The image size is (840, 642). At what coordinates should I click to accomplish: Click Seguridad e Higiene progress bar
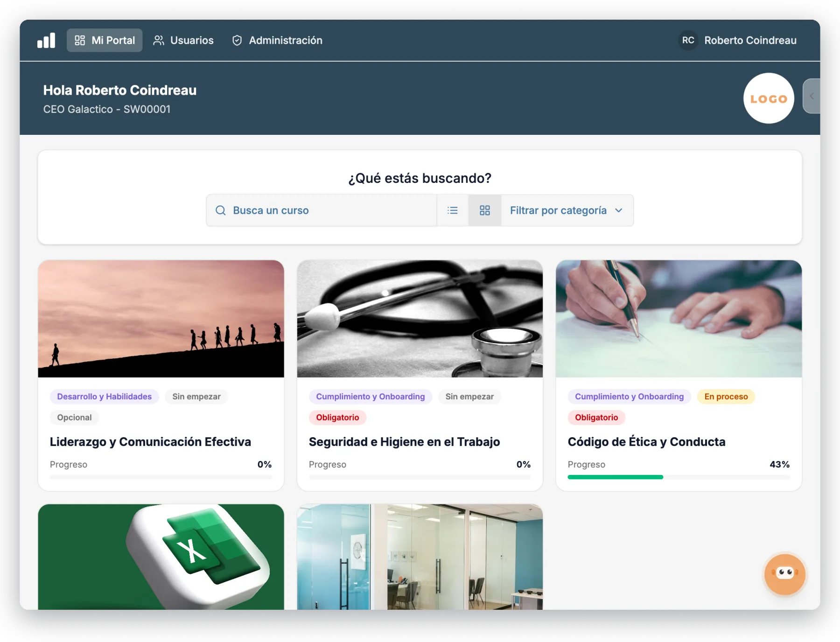[x=420, y=477]
